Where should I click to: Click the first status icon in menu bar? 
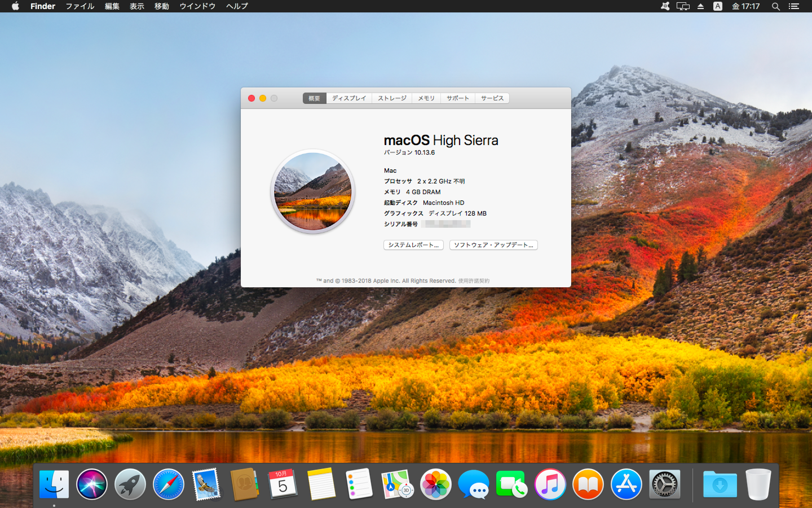665,6
